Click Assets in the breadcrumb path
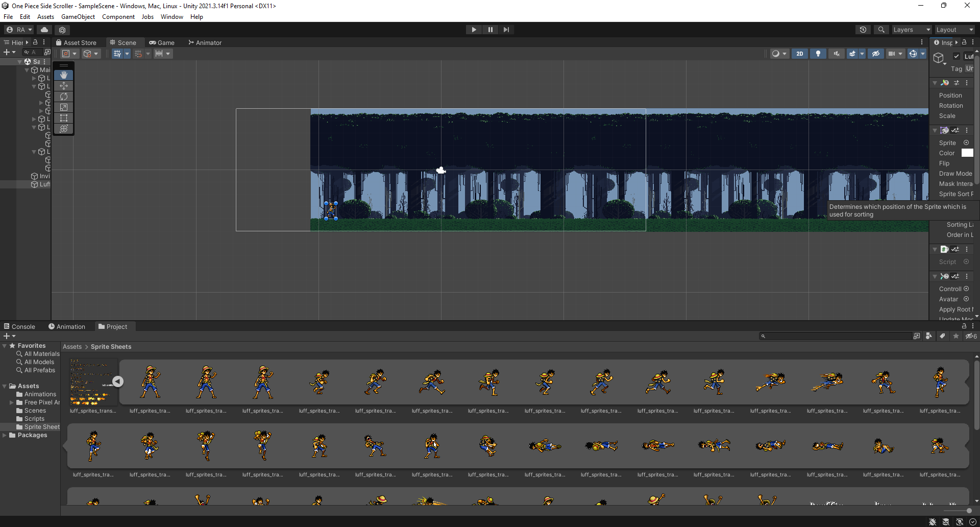Image resolution: width=980 pixels, height=527 pixels. point(72,347)
